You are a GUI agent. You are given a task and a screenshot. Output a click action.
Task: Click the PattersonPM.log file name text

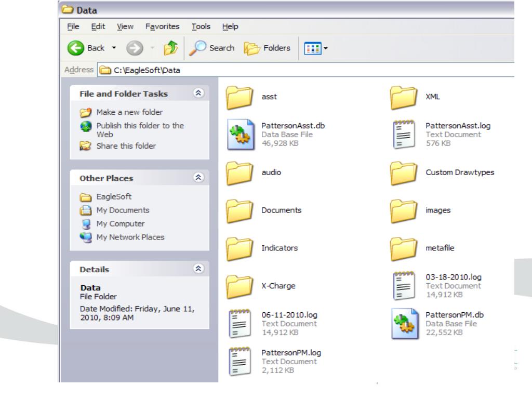291,353
